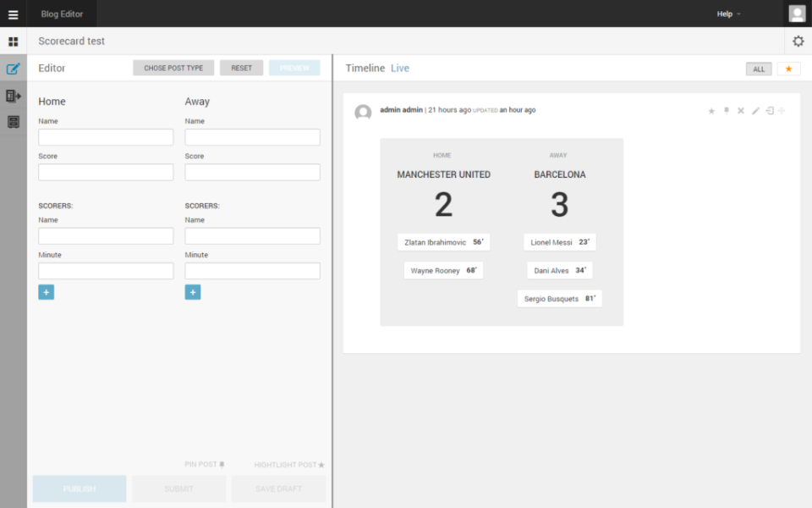Click the hamburger menu icon top left
Screen dimensions: 812x508
pyautogui.click(x=13, y=14)
